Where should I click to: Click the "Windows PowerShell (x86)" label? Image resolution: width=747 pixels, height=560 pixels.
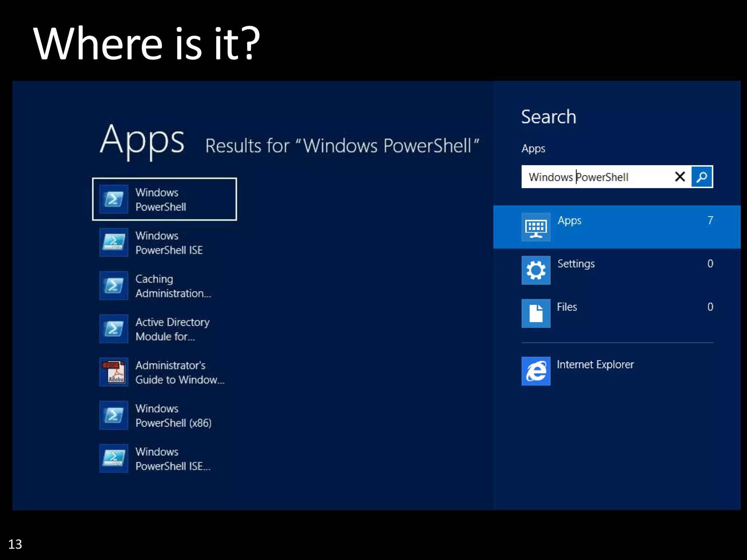coord(173,416)
